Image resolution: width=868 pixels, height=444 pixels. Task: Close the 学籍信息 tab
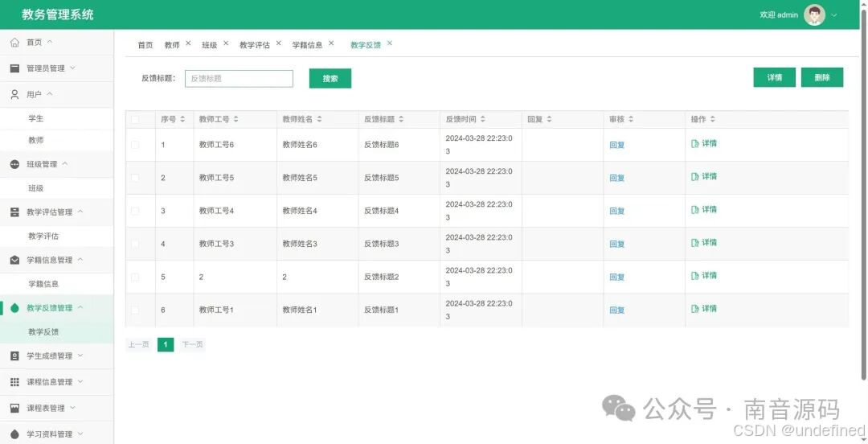pos(331,43)
